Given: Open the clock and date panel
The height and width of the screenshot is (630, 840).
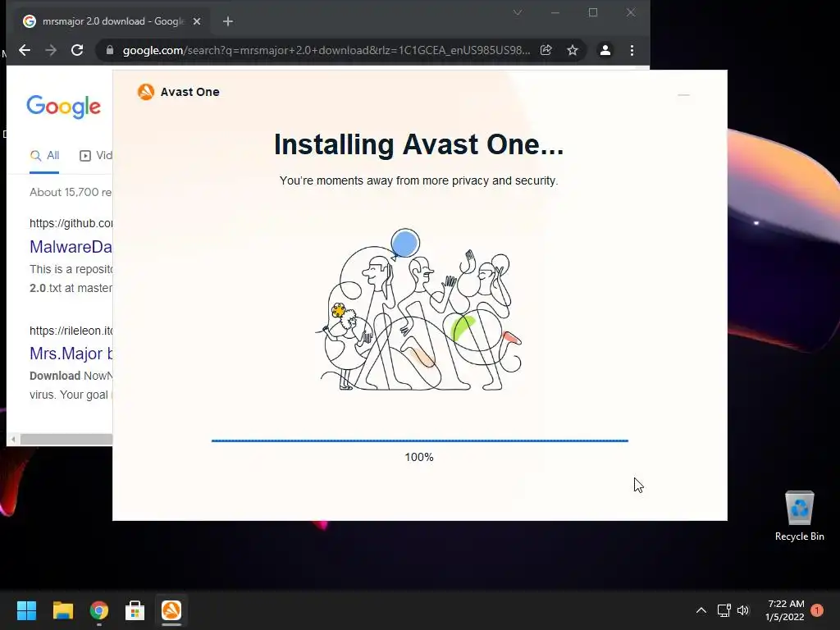Looking at the screenshot, I should pyautogui.click(x=785, y=610).
